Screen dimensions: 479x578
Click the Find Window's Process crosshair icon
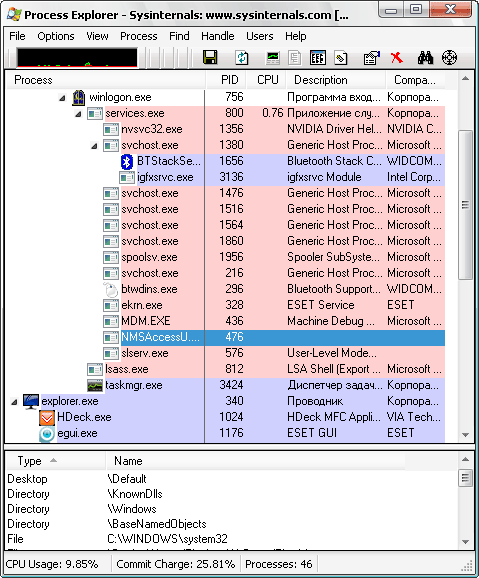click(x=450, y=58)
